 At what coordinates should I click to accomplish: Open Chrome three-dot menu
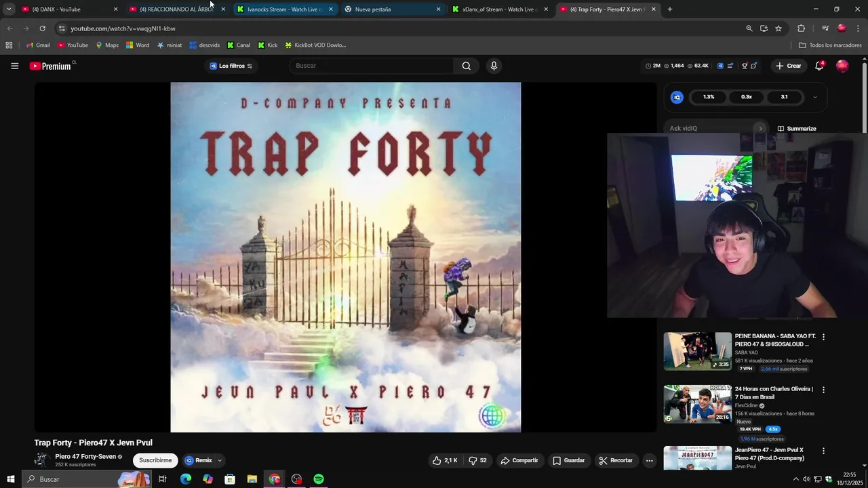[859, 28]
